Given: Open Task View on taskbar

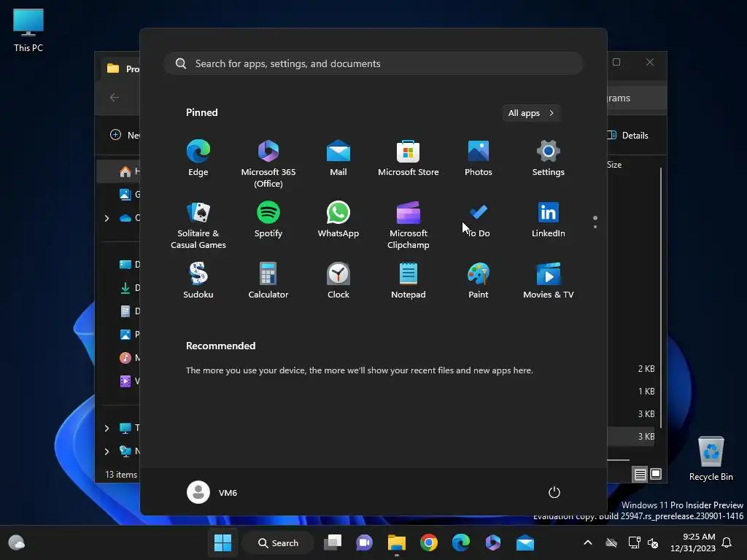Looking at the screenshot, I should [x=333, y=542].
